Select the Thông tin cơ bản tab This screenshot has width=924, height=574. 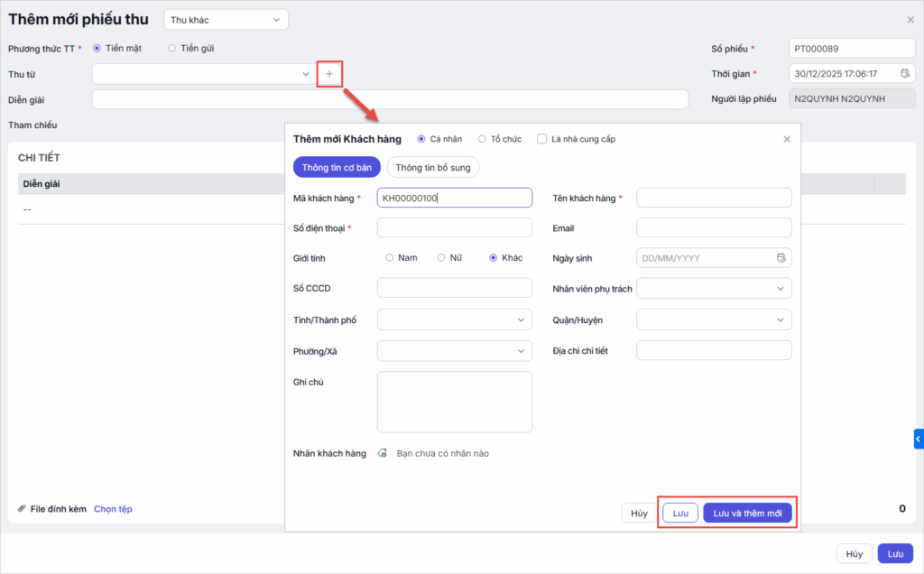337,167
